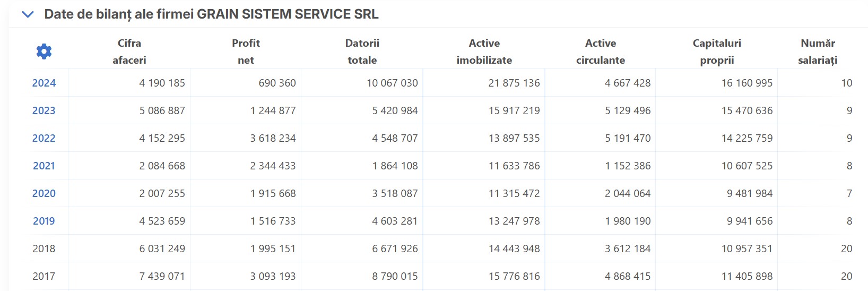This screenshot has width=868, height=291.
Task: Select fixed assets value 15 917 219
Action: [x=514, y=110]
